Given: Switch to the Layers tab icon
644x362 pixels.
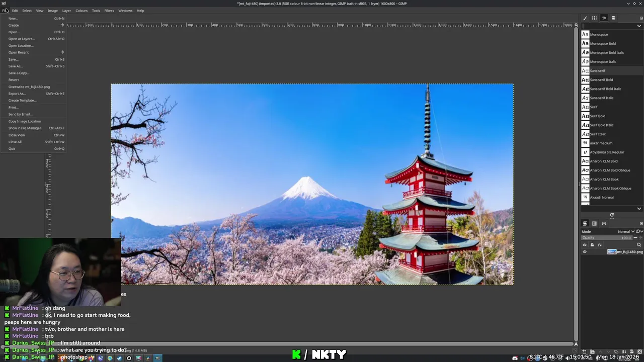Looking at the screenshot, I should click(585, 224).
